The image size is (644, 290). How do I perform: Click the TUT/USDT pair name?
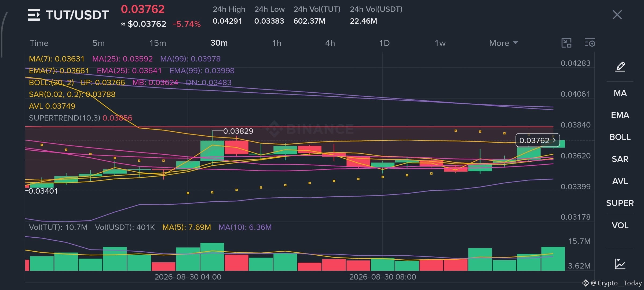77,15
